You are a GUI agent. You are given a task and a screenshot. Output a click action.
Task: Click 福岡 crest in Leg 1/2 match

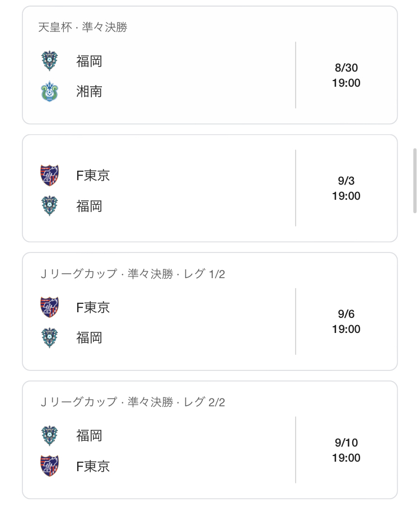coord(49,337)
